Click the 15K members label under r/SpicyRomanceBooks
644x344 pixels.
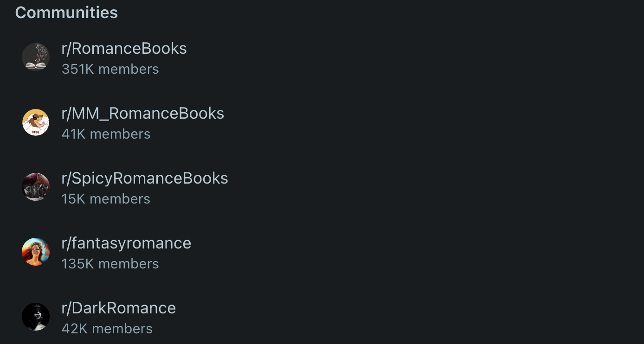(x=106, y=198)
